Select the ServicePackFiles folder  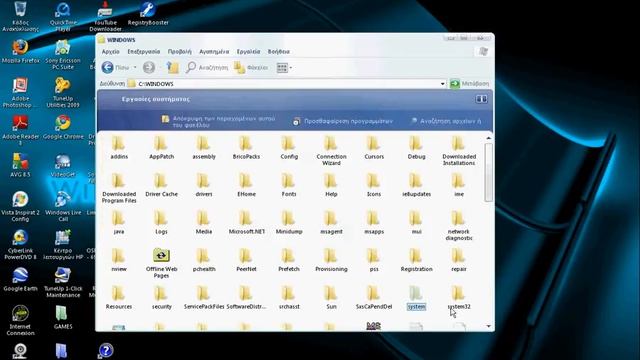[204, 298]
